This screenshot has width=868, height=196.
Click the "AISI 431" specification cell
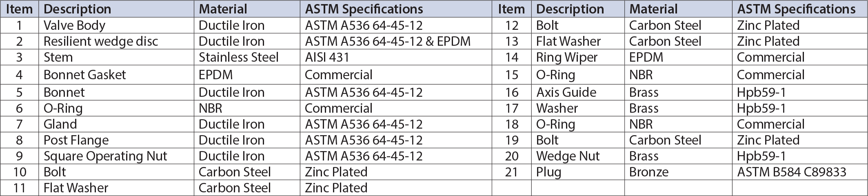click(x=327, y=57)
